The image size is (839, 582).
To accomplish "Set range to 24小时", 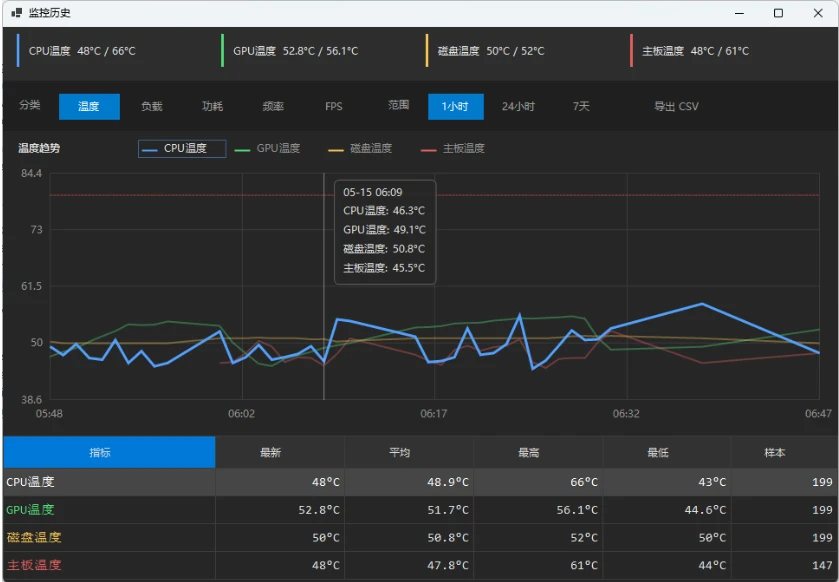I will click(x=518, y=106).
